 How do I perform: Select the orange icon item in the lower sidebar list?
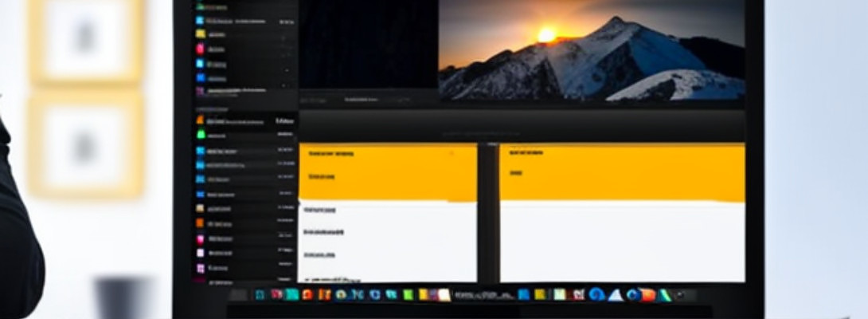(x=201, y=223)
